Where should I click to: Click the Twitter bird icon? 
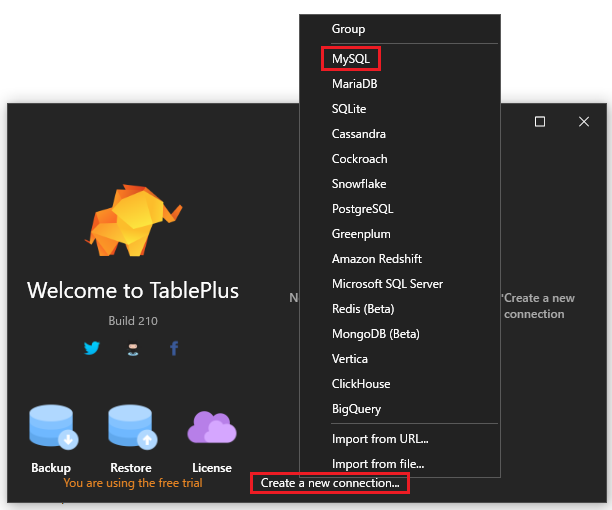coord(92,348)
